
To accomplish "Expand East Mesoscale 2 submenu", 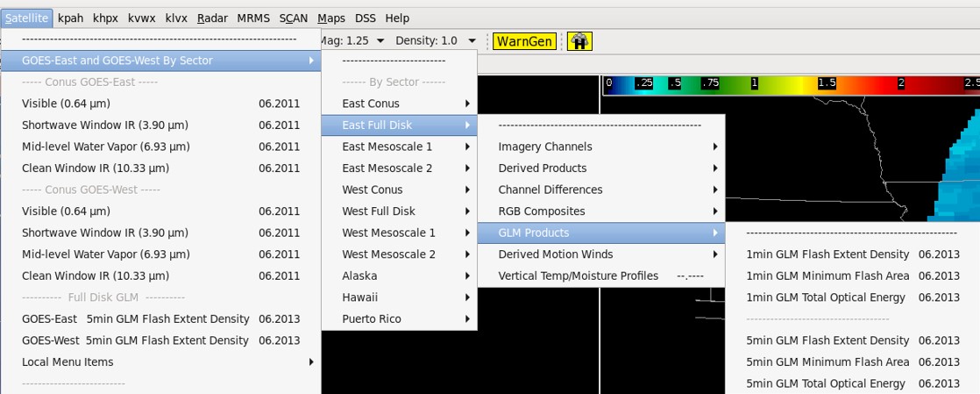I will pos(400,168).
